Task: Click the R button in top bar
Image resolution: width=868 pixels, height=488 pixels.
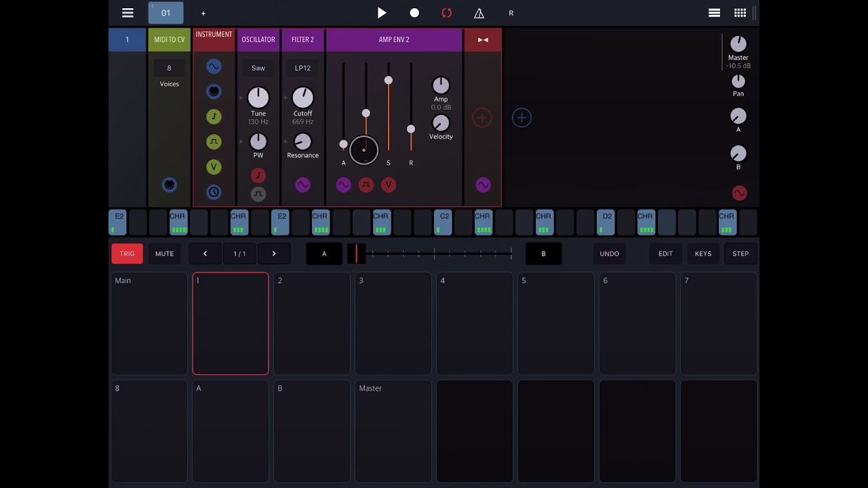Action: coord(511,13)
